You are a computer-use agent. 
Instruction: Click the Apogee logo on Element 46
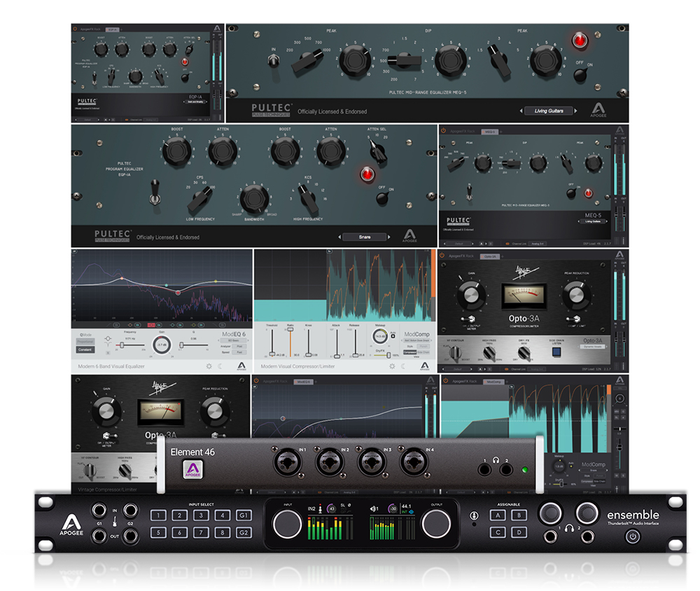[x=192, y=469]
